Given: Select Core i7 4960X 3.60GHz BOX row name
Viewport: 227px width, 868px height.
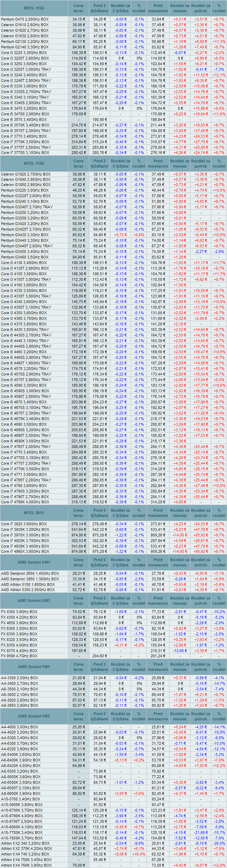Looking at the screenshot, I should click(25, 551).
